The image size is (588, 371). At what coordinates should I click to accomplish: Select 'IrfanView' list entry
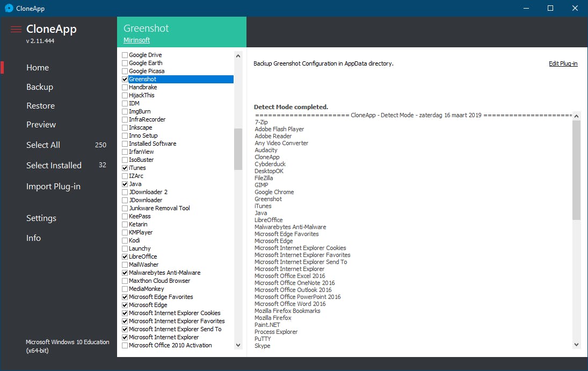(141, 152)
